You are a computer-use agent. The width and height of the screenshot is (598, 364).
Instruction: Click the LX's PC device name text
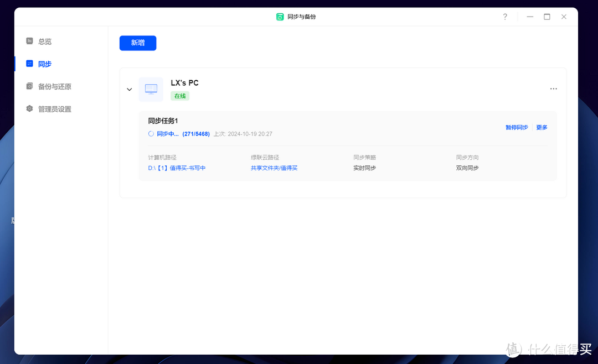click(x=185, y=82)
